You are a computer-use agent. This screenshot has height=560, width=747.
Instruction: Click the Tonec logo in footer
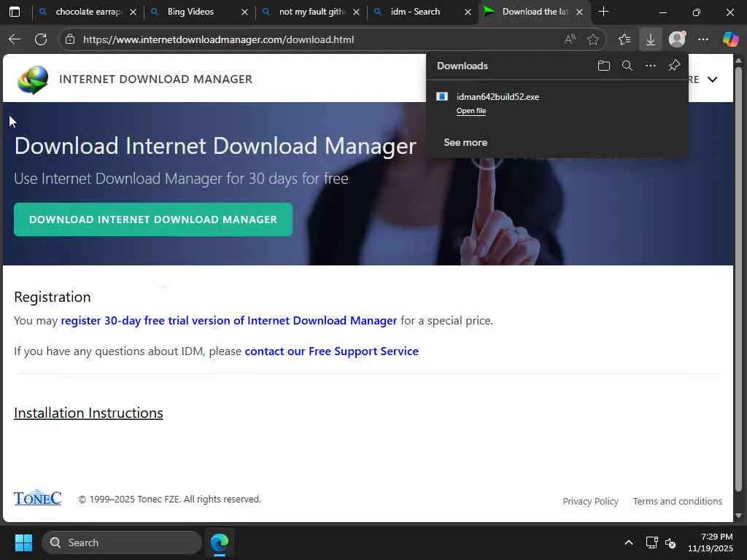(x=38, y=498)
